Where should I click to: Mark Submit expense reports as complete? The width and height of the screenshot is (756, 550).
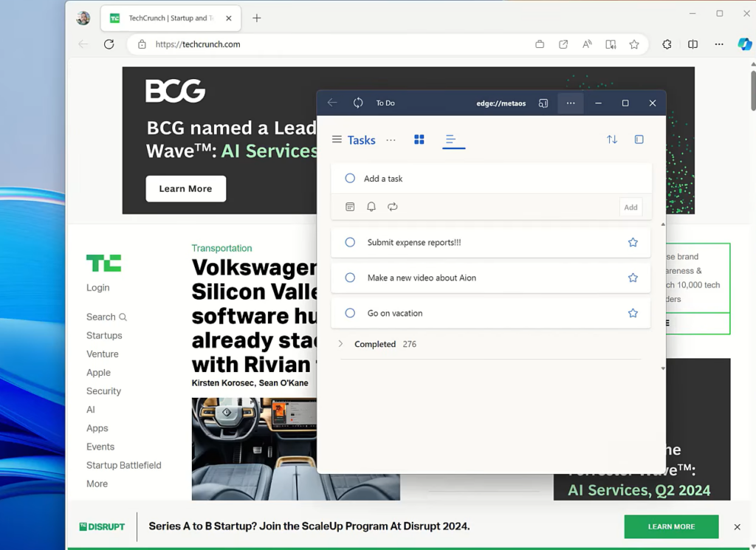(x=350, y=242)
